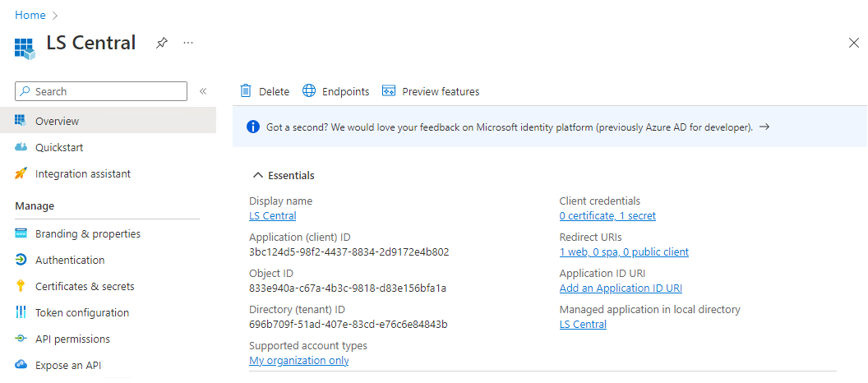Click the sidebar Search input field
This screenshot has width=868, height=383.
(107, 91)
